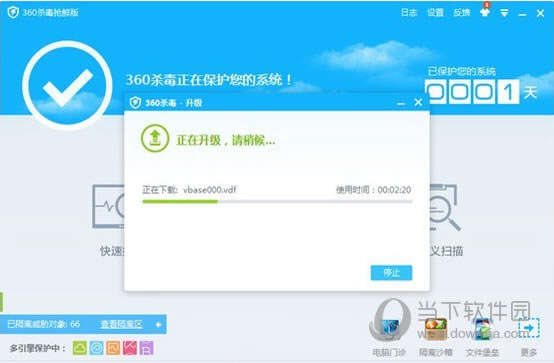The width and height of the screenshot is (554, 363).
Task: Click the quick scan monitor icon
Action: (x=108, y=206)
